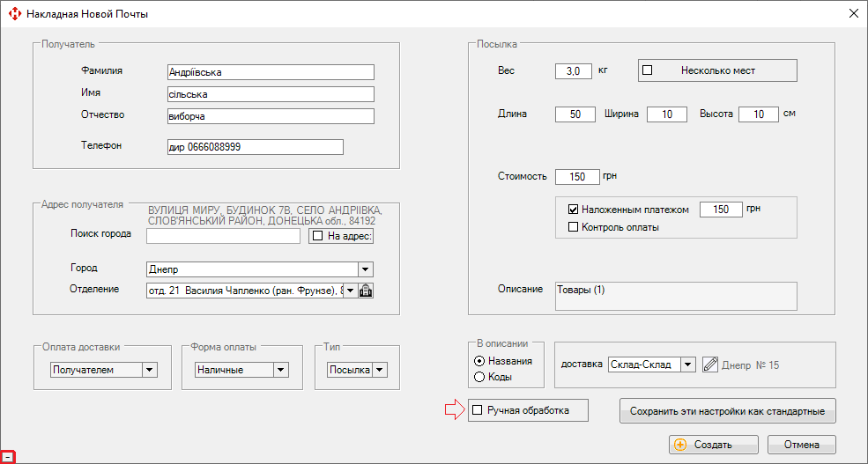Toggle the Несколько мест checkbox
Screen dimensions: 868x464
click(x=647, y=70)
